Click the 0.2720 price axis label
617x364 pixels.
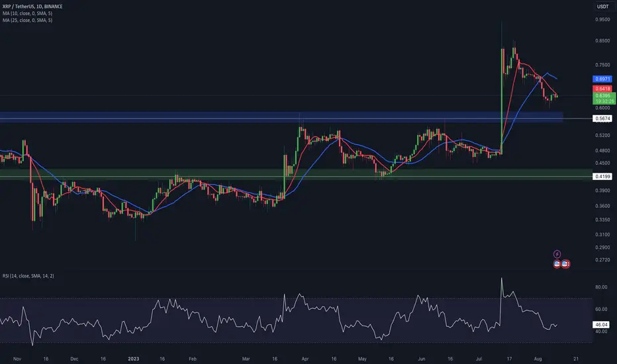(602, 259)
